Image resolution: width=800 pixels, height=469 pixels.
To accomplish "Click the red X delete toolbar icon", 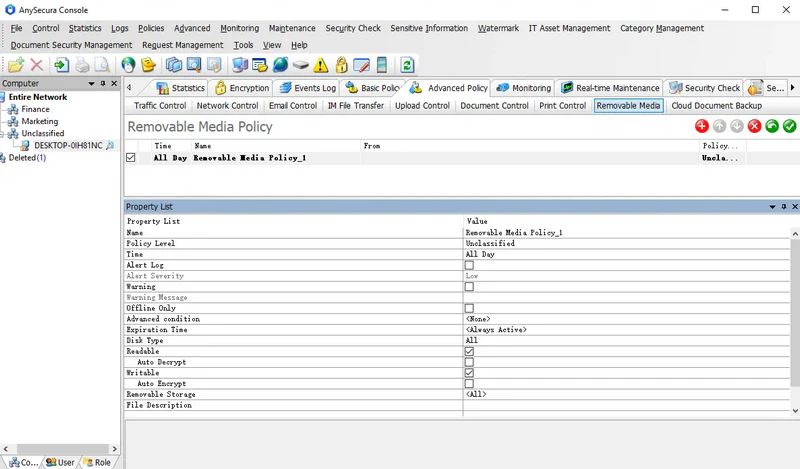I will tap(37, 65).
